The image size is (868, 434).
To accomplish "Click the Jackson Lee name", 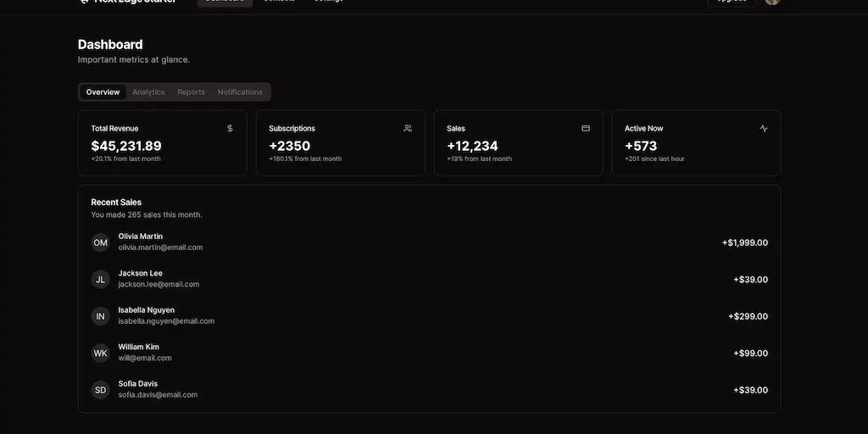I will click(x=141, y=274).
